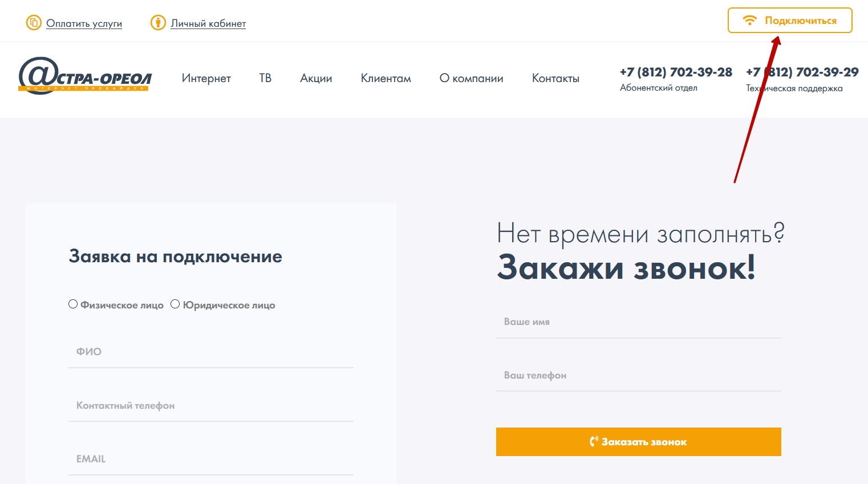
Task: Navigate to Контакты page
Action: tap(555, 78)
